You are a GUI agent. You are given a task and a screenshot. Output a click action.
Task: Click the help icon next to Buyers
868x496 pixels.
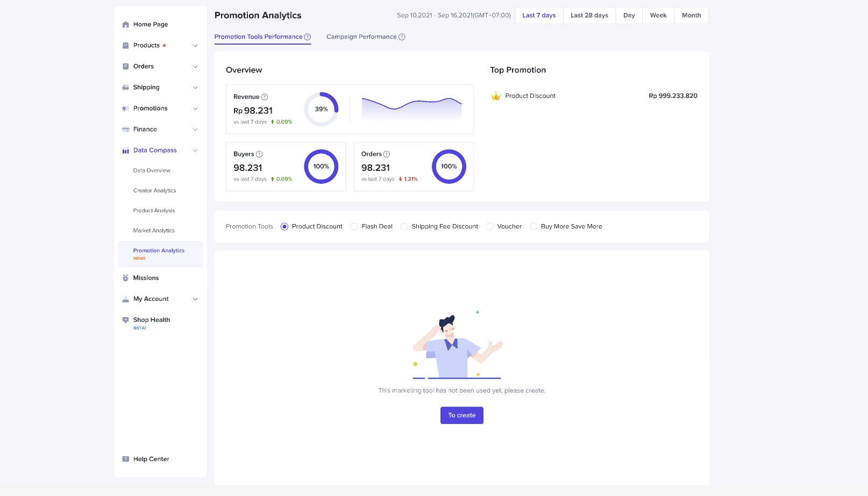tap(259, 154)
